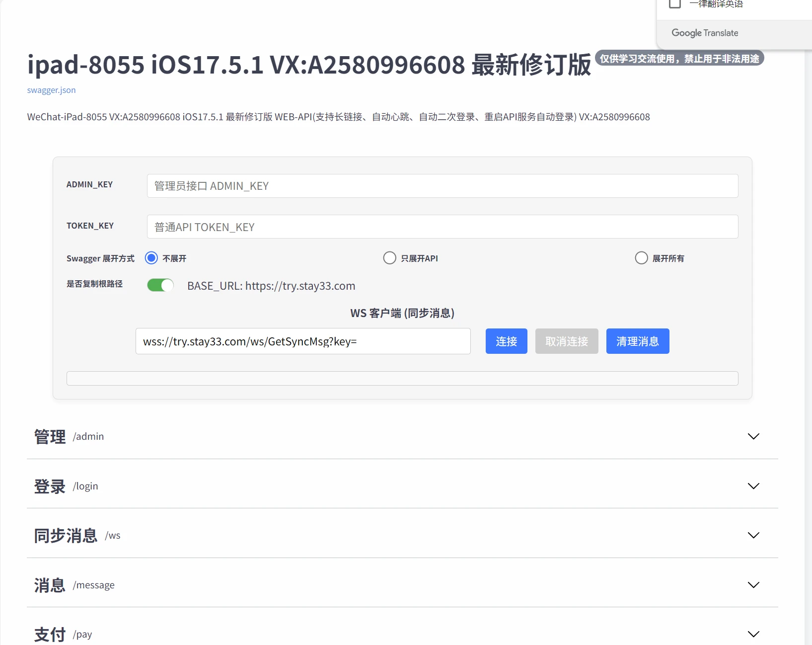Click the WeChat-iPad-8055 description line
The image size is (812, 645).
(x=338, y=117)
